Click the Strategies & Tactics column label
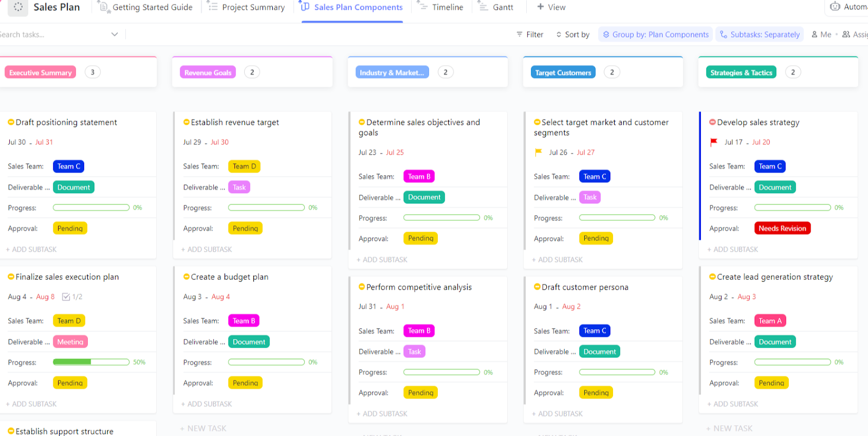 pos(741,73)
